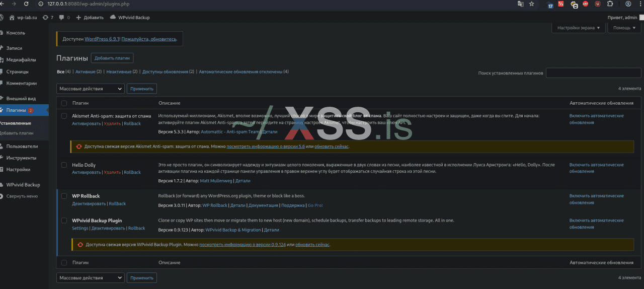
Task: Click the Добавить плагин button
Action: [112, 58]
